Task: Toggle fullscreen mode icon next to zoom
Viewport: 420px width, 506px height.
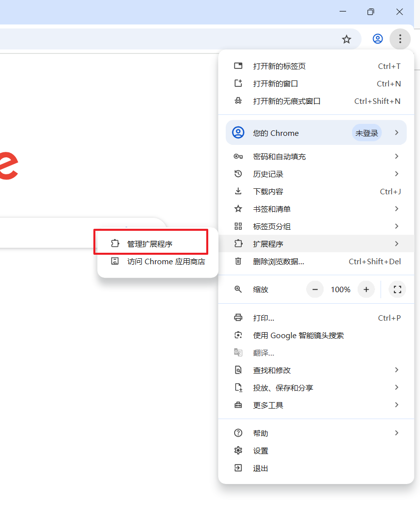Action: coord(397,289)
